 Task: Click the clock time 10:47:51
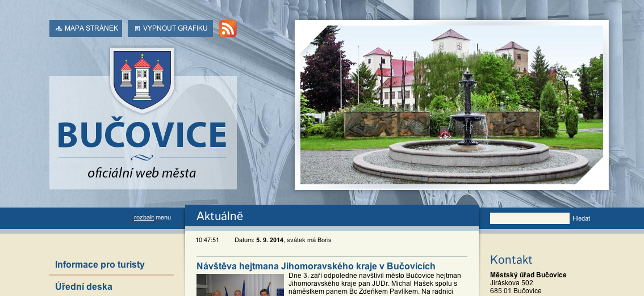click(x=207, y=240)
